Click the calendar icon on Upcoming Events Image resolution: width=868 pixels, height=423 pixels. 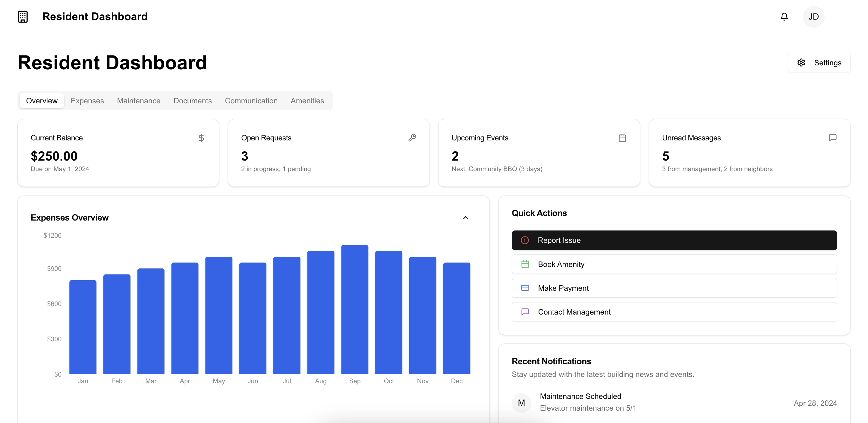tap(622, 138)
